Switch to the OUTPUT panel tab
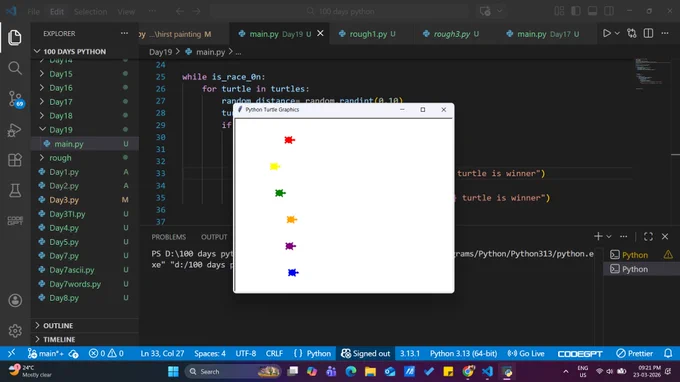Screen dimensions: 680x382 click(214, 237)
